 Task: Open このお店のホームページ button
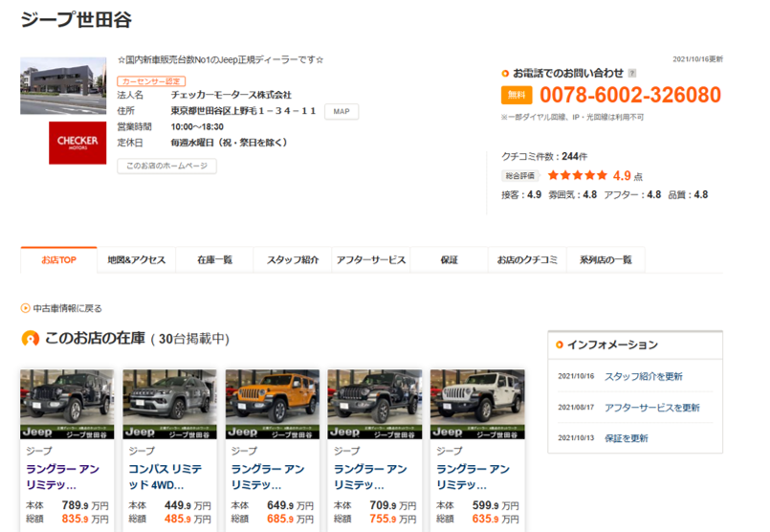coord(166,166)
